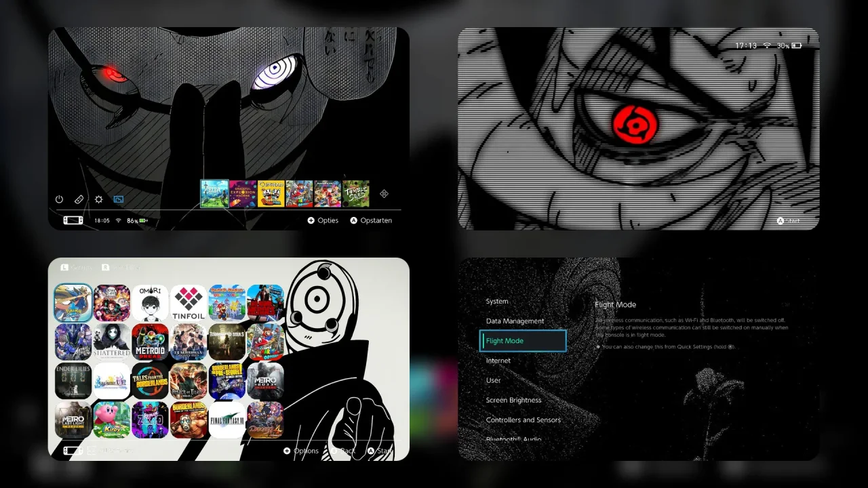Click the power/sleep icon on home screen
Screen dimensions: 868x488
(59, 199)
